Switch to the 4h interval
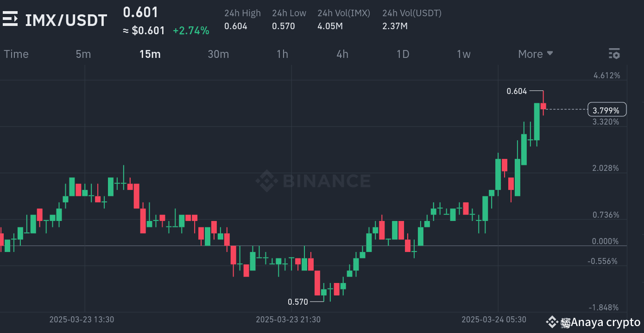This screenshot has height=333, width=644. 342,54
